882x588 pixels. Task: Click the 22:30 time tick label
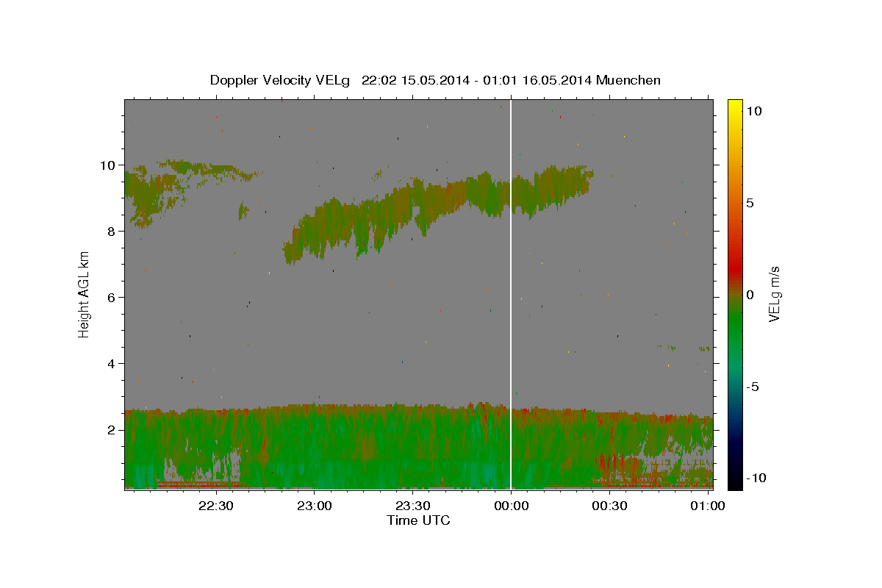(x=216, y=506)
